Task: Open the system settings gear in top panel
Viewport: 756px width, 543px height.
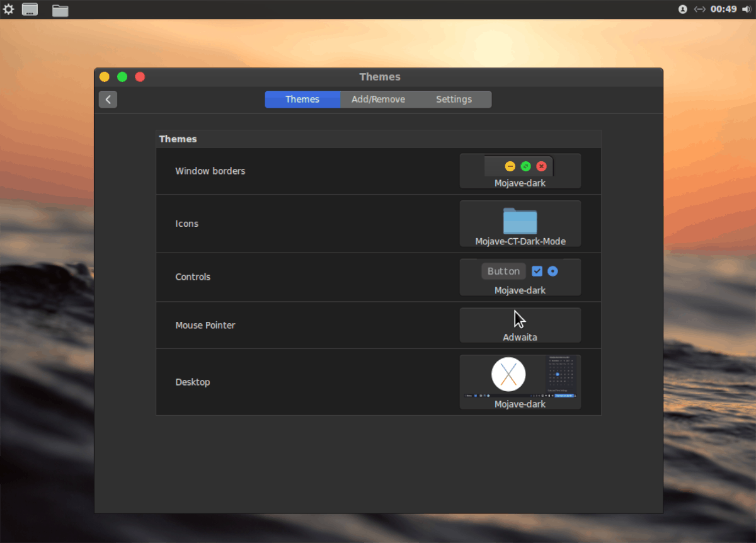Action: [9, 9]
